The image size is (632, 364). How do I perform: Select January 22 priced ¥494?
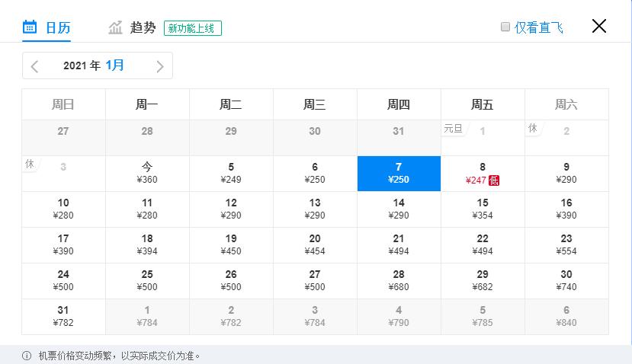(483, 245)
